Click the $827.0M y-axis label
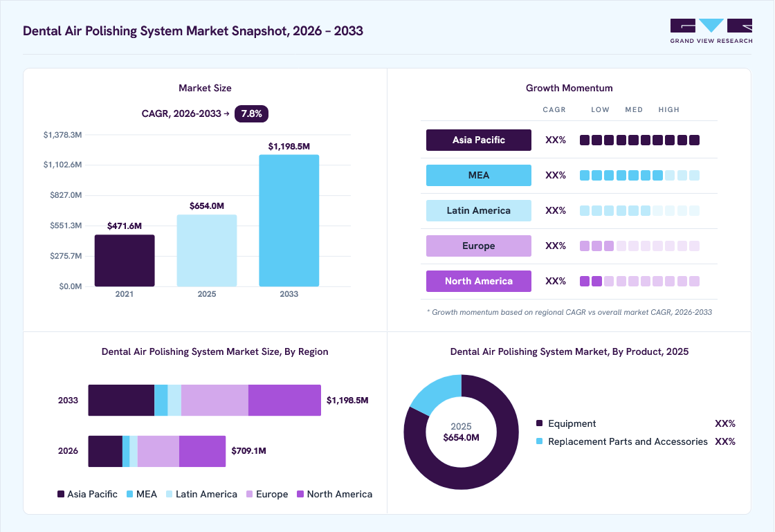 [x=66, y=195]
